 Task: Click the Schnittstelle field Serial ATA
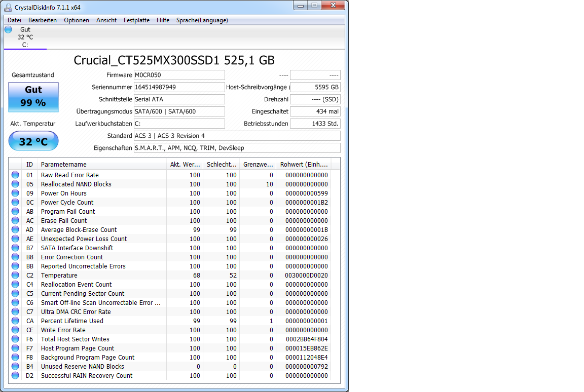point(179,99)
